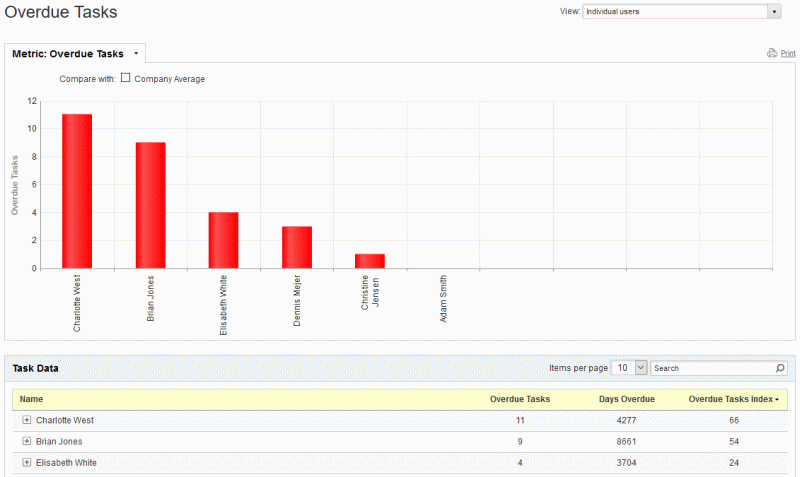Click the Dennis Mejer axis label
The height and width of the screenshot is (477, 800).
(297, 300)
